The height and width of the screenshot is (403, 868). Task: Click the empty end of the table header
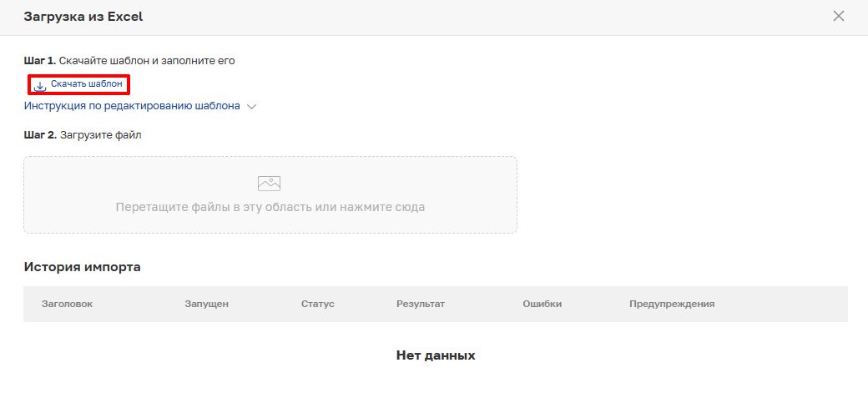[793, 304]
